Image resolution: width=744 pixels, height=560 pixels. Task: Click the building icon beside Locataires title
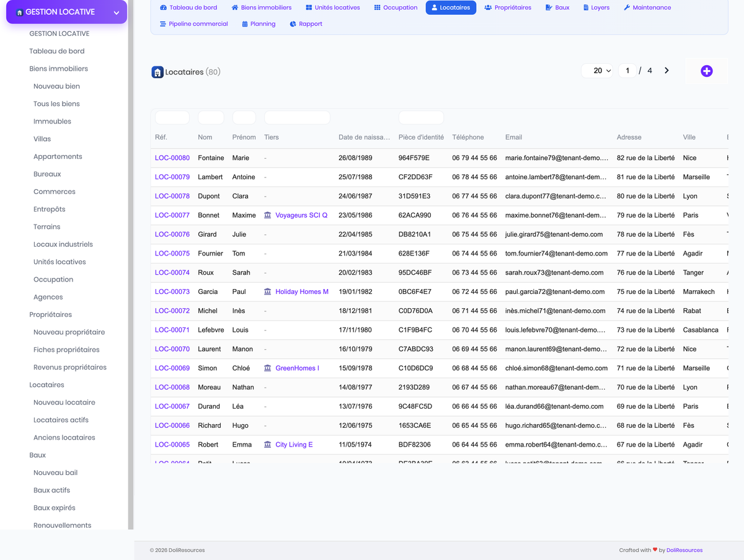157,72
